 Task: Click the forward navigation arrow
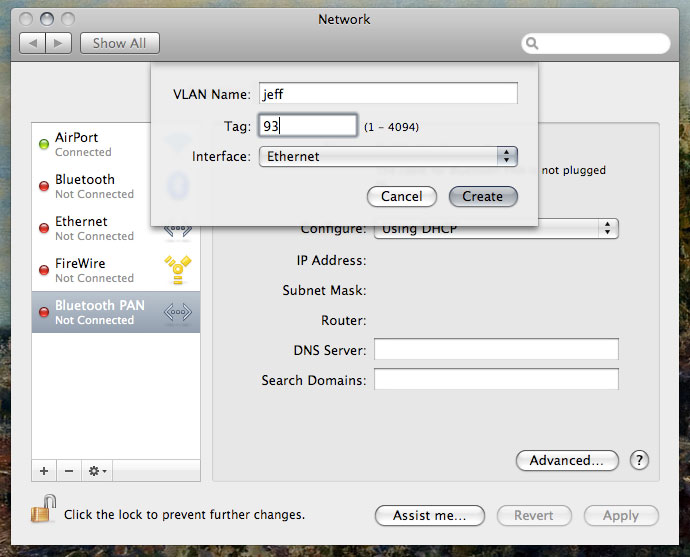[x=58, y=43]
